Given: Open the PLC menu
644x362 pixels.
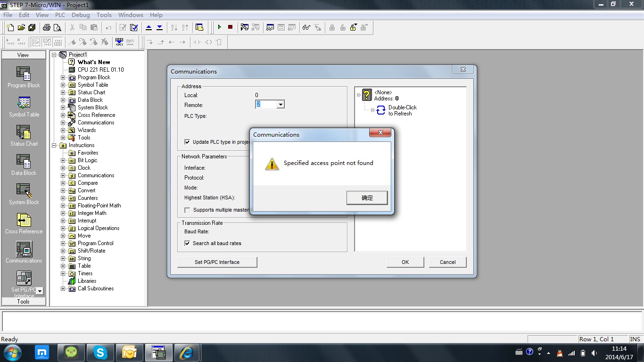Looking at the screenshot, I should tap(60, 15).
